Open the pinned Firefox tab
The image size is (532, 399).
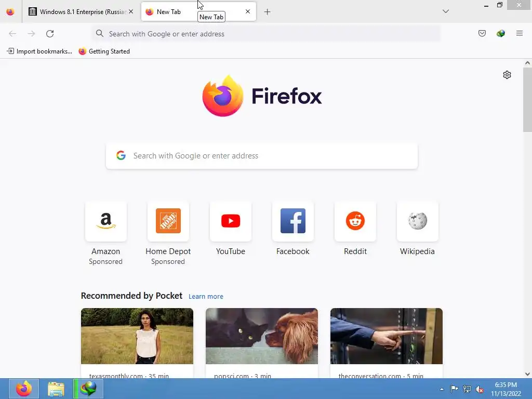pyautogui.click(x=10, y=12)
